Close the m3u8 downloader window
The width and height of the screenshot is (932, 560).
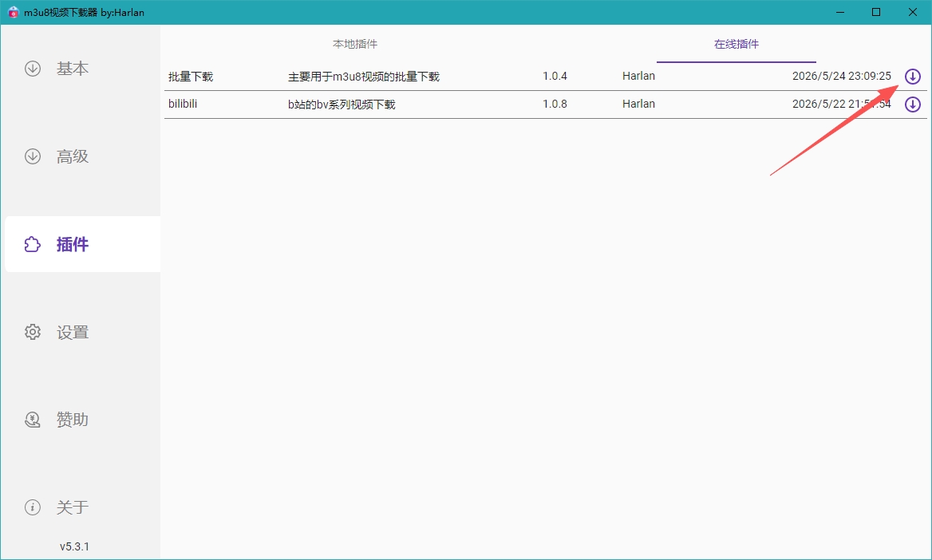point(913,12)
